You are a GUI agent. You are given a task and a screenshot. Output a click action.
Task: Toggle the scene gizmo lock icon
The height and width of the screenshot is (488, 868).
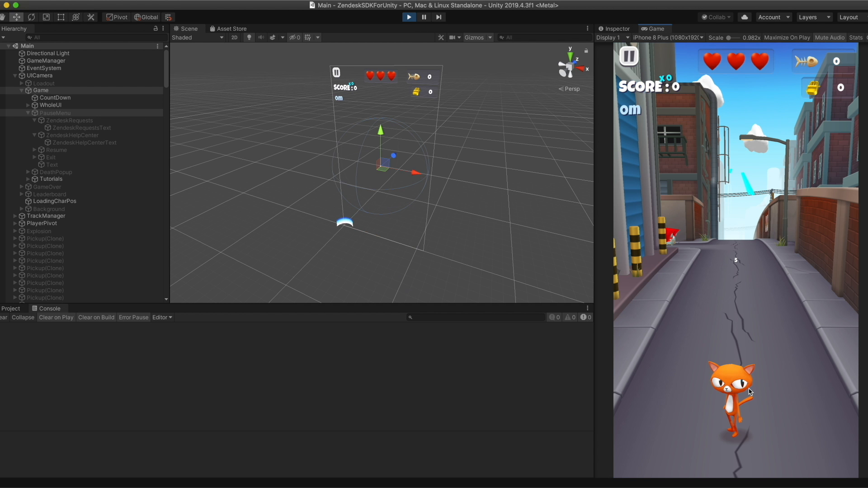pyautogui.click(x=586, y=51)
